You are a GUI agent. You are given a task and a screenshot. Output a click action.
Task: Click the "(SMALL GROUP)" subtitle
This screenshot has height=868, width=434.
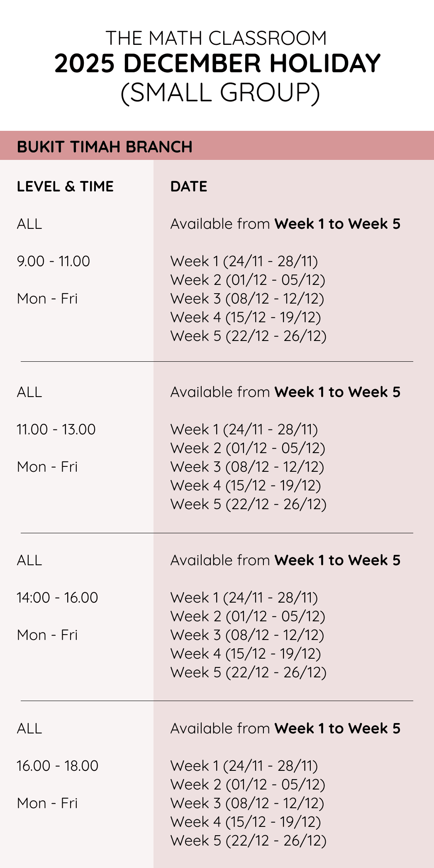[220, 93]
